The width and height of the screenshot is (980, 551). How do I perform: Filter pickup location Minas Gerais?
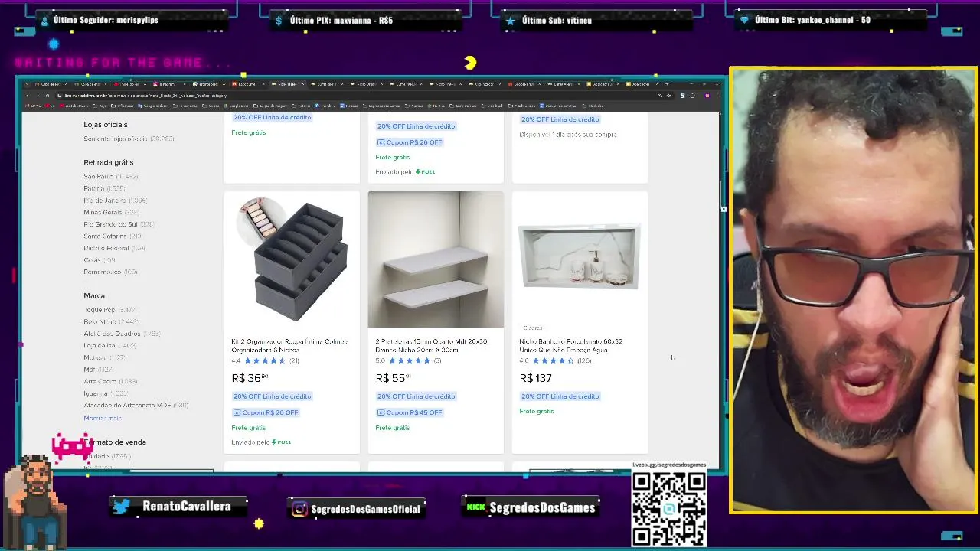pos(111,212)
